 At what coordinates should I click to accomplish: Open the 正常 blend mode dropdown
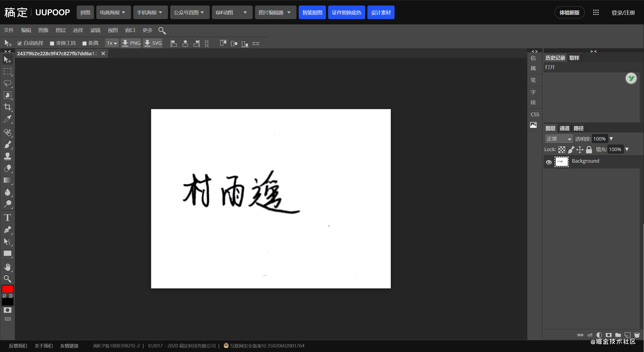pos(559,139)
